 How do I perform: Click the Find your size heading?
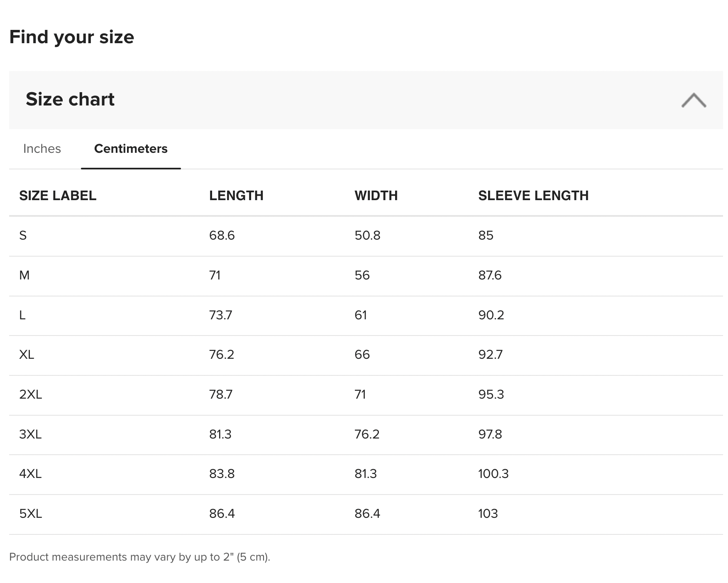click(72, 37)
